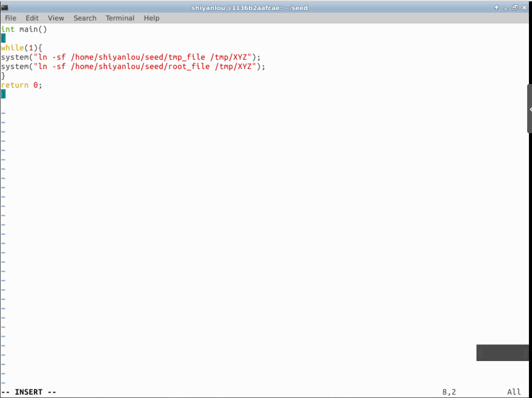The width and height of the screenshot is (532, 398).
Task: Click the terminal icon in the title bar
Action: tap(5, 7)
